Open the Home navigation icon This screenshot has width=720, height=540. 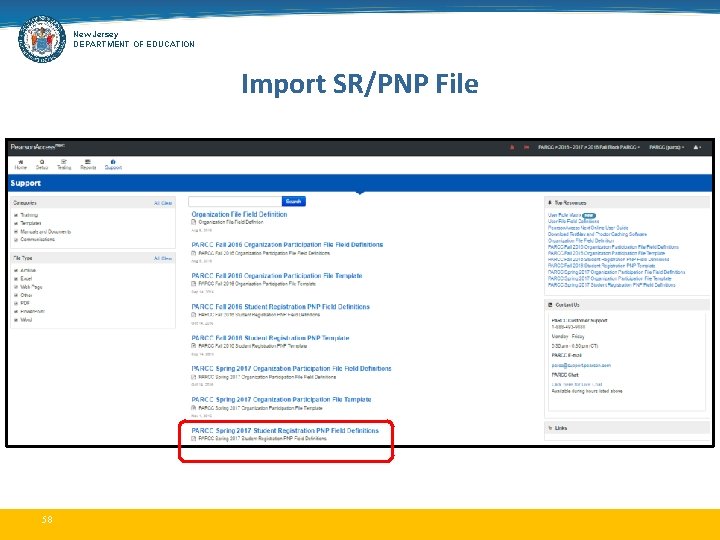point(20,164)
